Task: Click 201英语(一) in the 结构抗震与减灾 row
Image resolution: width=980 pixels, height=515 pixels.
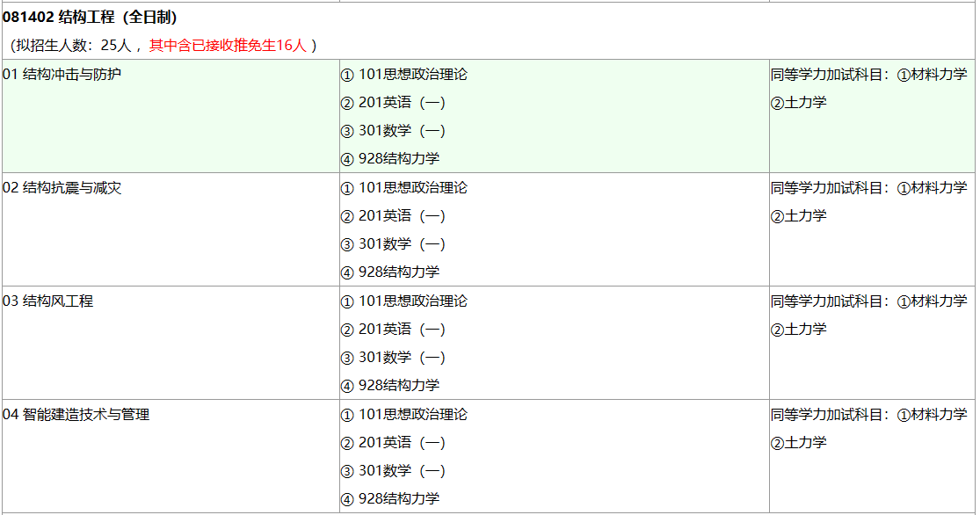Action: tap(401, 216)
